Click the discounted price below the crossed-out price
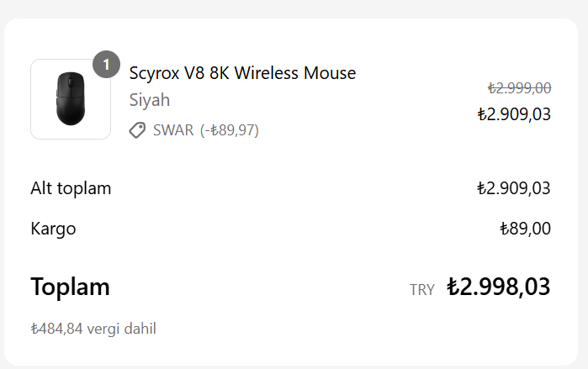This screenshot has width=588, height=369. pyautogui.click(x=513, y=113)
